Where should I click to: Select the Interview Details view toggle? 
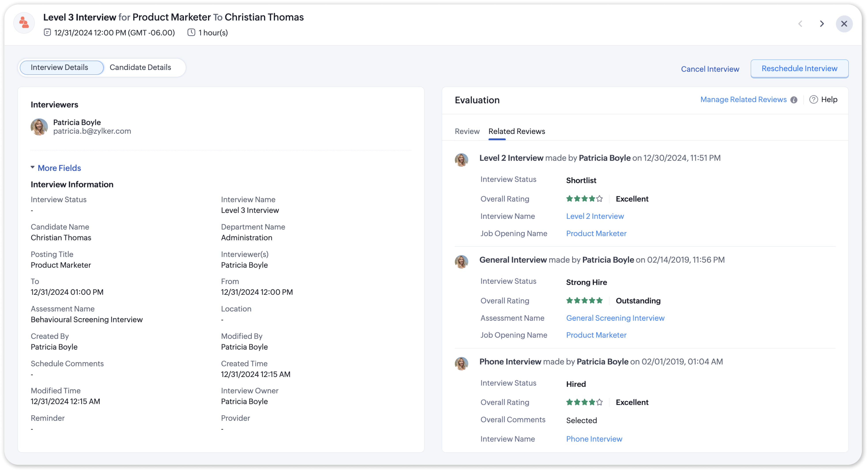click(60, 68)
